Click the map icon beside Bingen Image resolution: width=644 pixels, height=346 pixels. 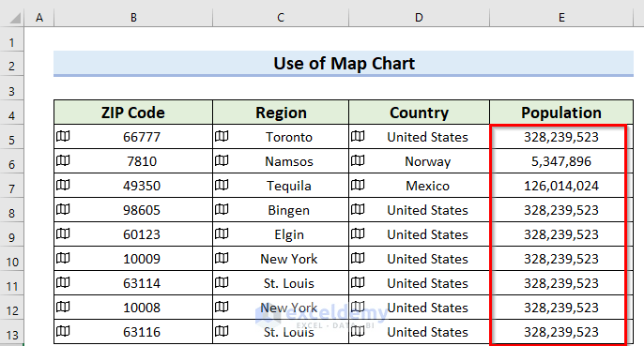222,209
